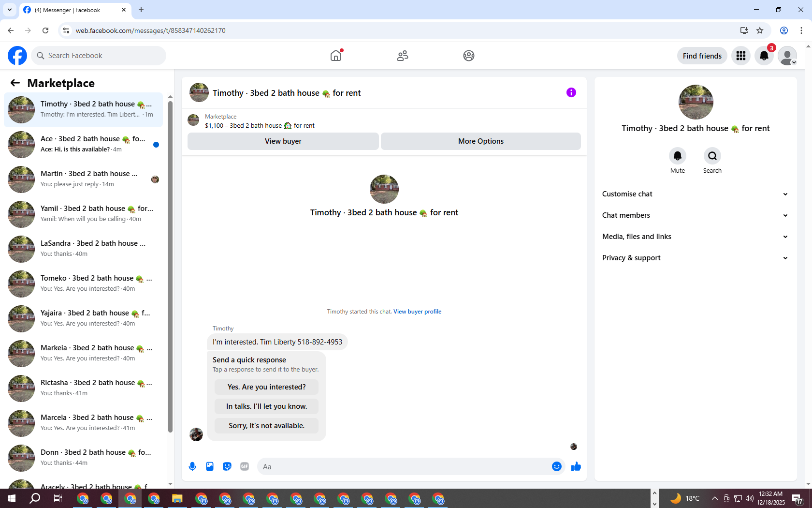This screenshot has width=812, height=508.
Task: Open the emoji picker in message box
Action: tap(557, 466)
